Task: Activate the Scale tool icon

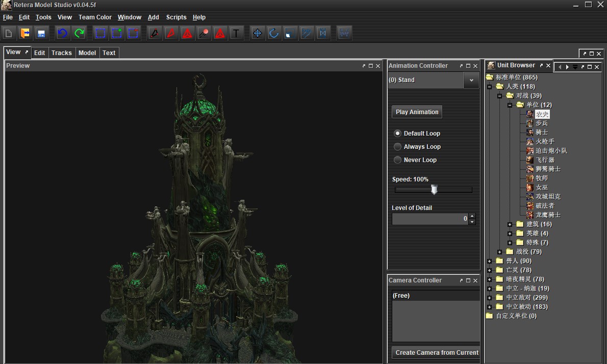Action: [290, 33]
